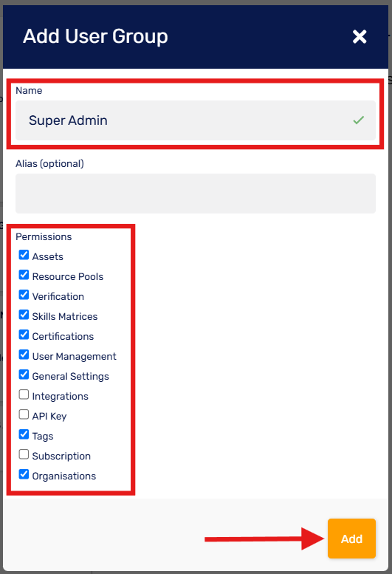Enable the Subscription permission
Viewport: 392px width, 574px height.
tap(24, 454)
